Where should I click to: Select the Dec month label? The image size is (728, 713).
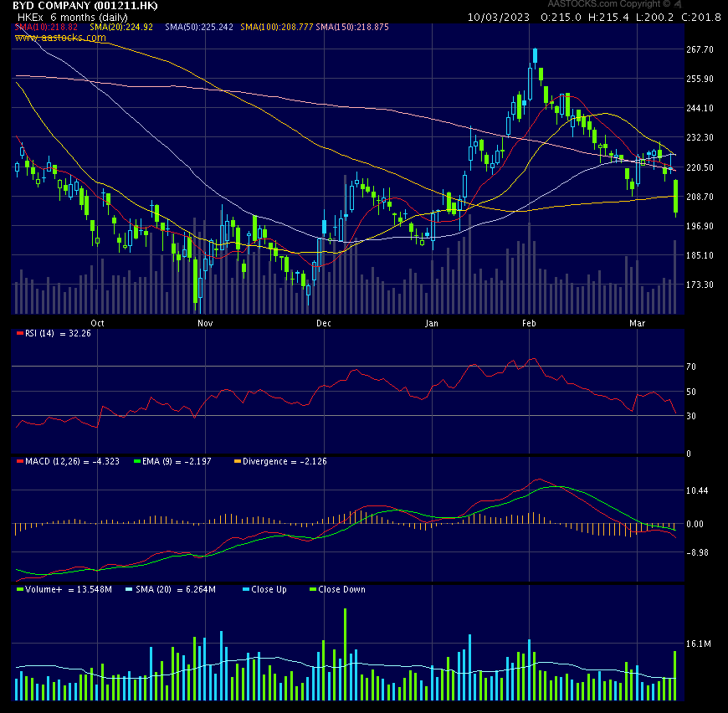pyautogui.click(x=324, y=323)
